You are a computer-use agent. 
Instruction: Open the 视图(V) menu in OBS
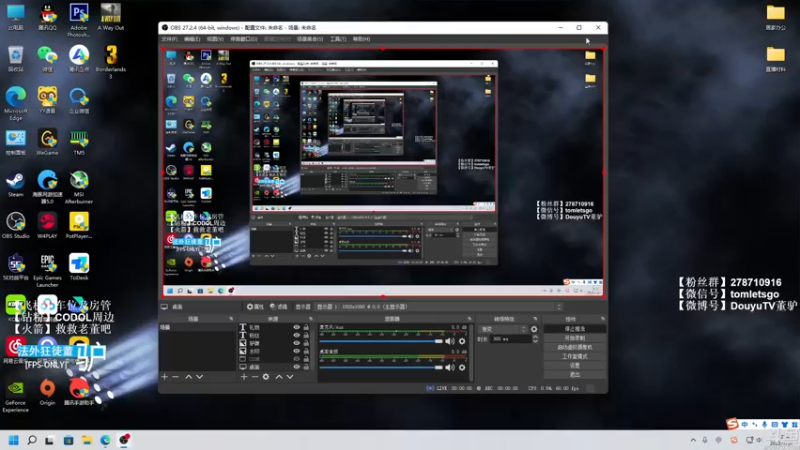pos(215,39)
